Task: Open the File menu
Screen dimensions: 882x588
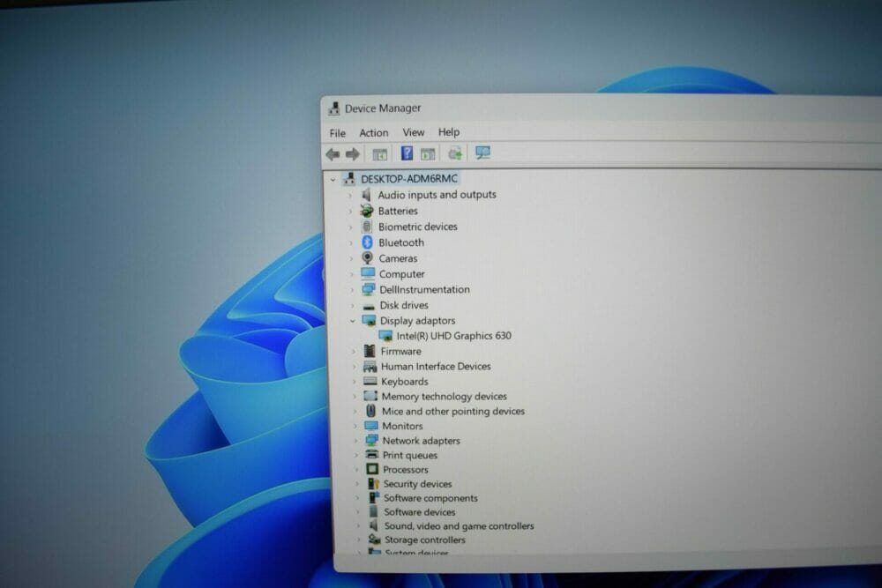Action: click(338, 133)
